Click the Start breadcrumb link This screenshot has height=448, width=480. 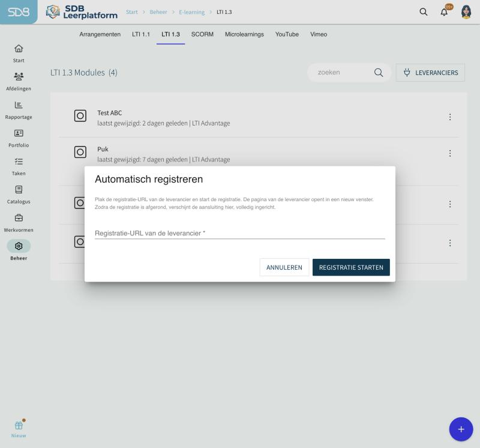coord(131,12)
